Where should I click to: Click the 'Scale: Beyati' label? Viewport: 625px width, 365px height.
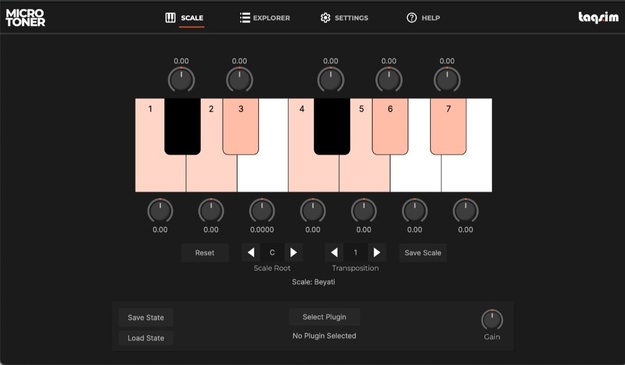tap(314, 282)
